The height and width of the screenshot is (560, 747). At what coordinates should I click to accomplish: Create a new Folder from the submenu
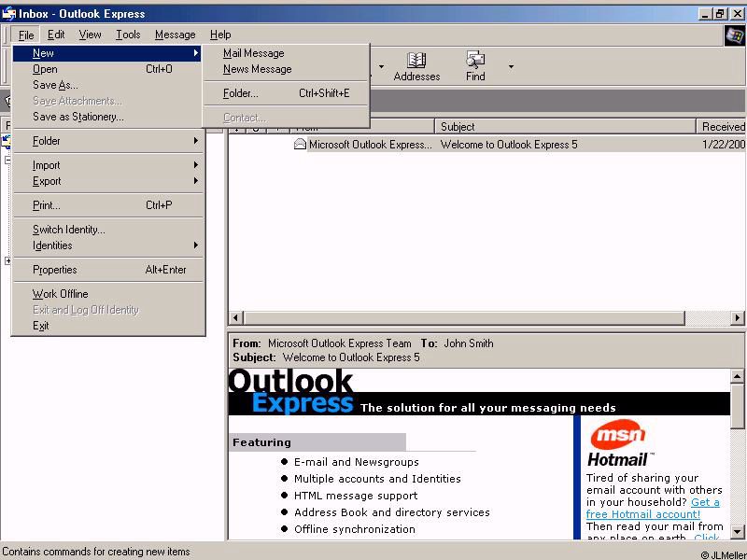click(241, 93)
